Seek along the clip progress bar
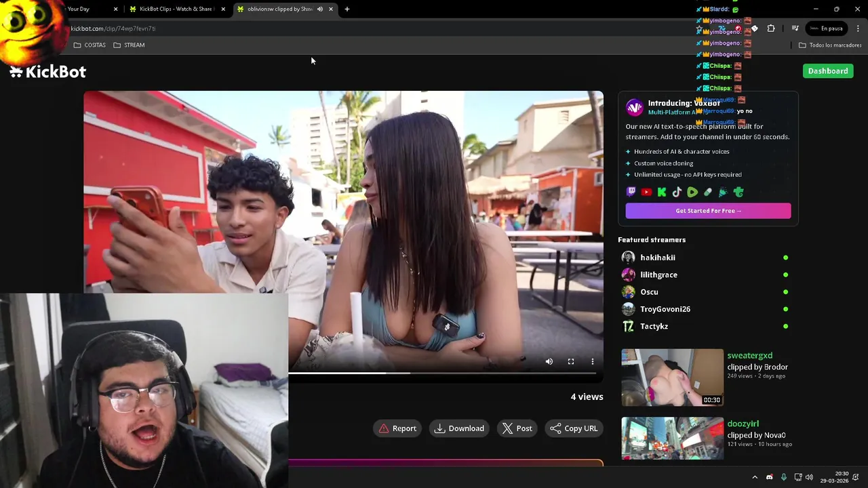The width and height of the screenshot is (868, 488). point(441,373)
